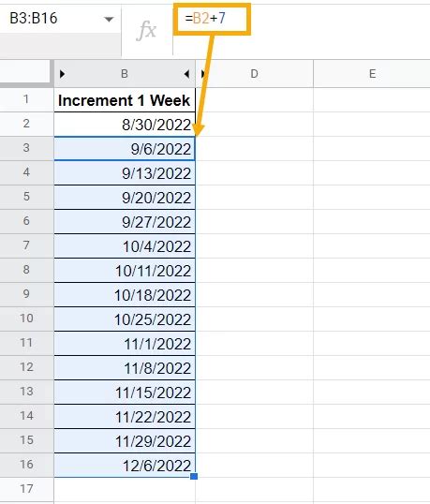Open the Name box dropdown arrow
Screen dimensions: 430x504
[x=110, y=20]
